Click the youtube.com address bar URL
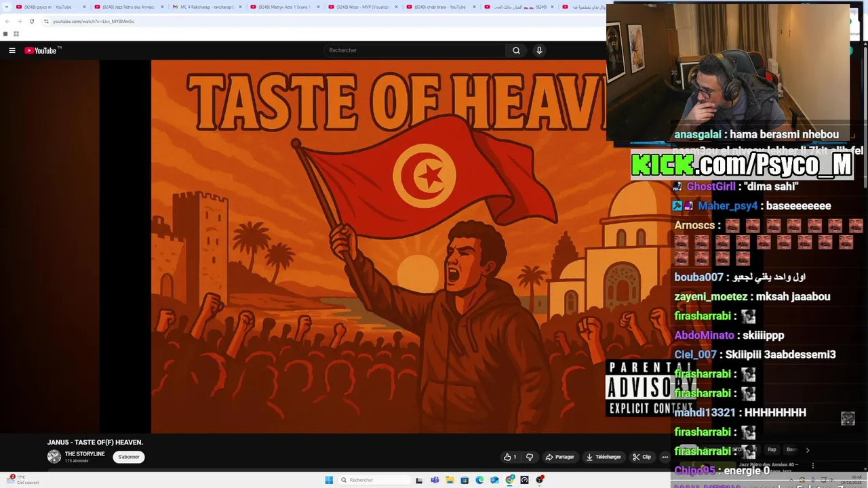The height and width of the screenshot is (488, 868). (94, 21)
